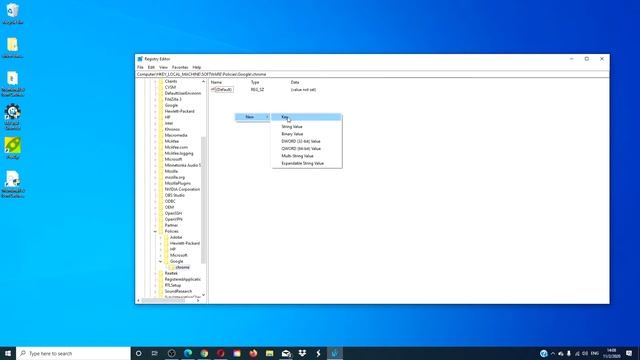Expand the Microsoft key under Policies
This screenshot has height=360, width=640.
coord(160,255)
